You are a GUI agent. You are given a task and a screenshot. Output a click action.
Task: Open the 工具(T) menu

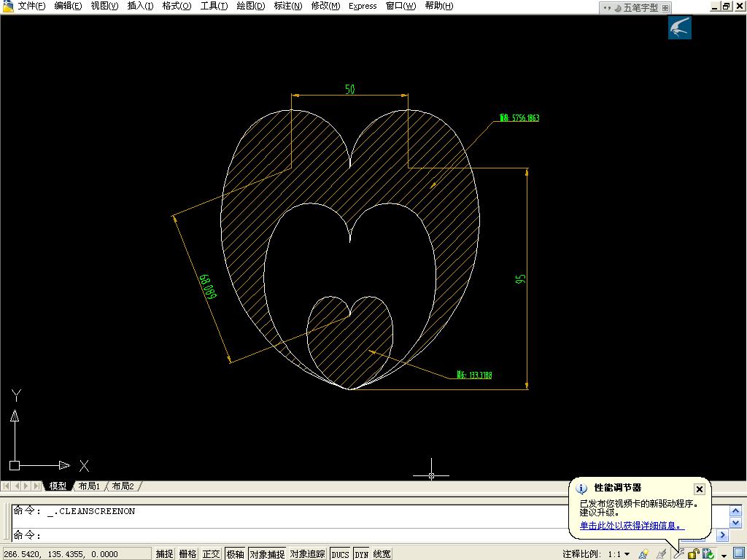214,6
